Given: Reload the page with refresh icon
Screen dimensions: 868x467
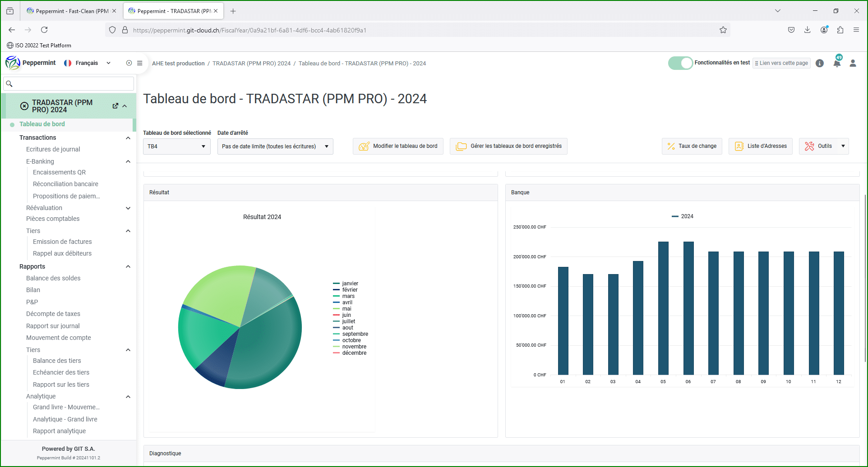Looking at the screenshot, I should (44, 30).
